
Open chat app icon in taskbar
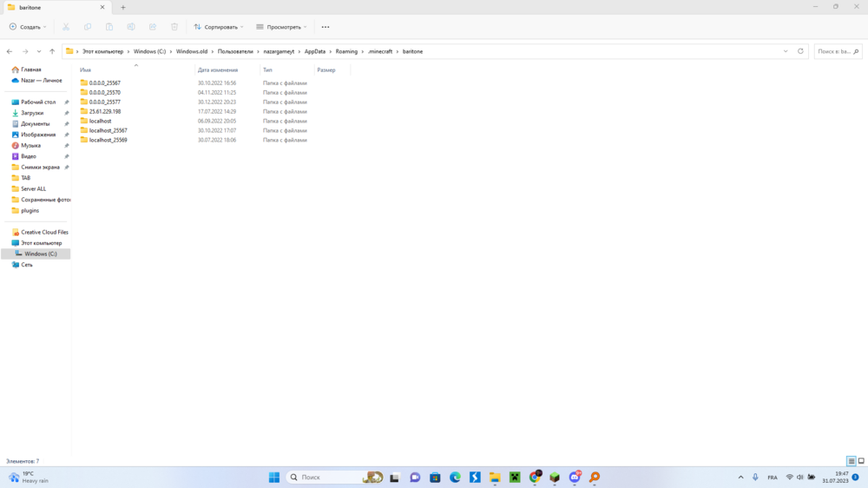415,477
